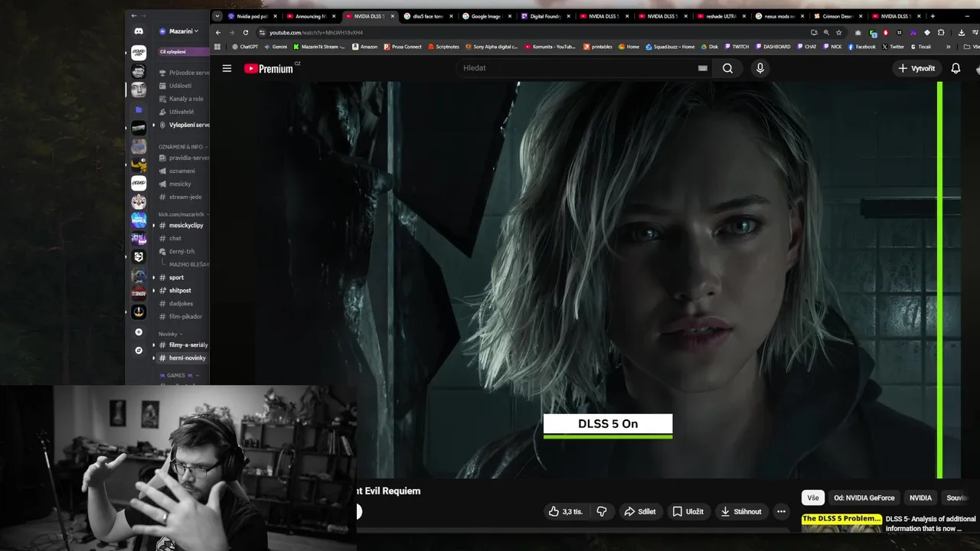Open Discord direct messages home icon
This screenshot has width=980, height=551.
click(139, 31)
